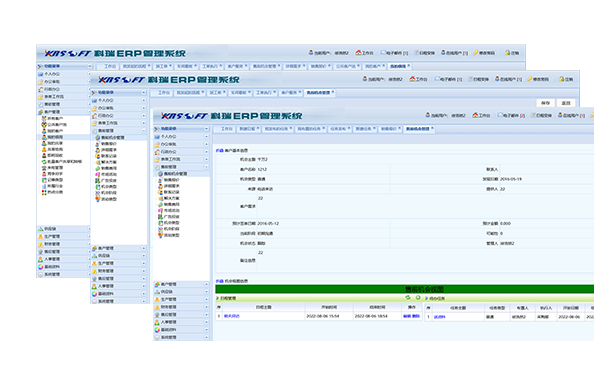Open 客户管理 section in middle window sidebar
Viewport: 594px width, 372px height.
pos(119,248)
